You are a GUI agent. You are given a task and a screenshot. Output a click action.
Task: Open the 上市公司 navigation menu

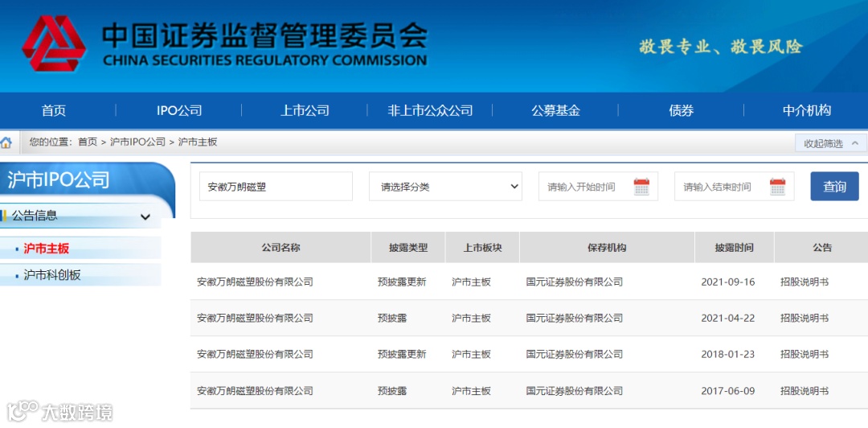click(x=305, y=110)
